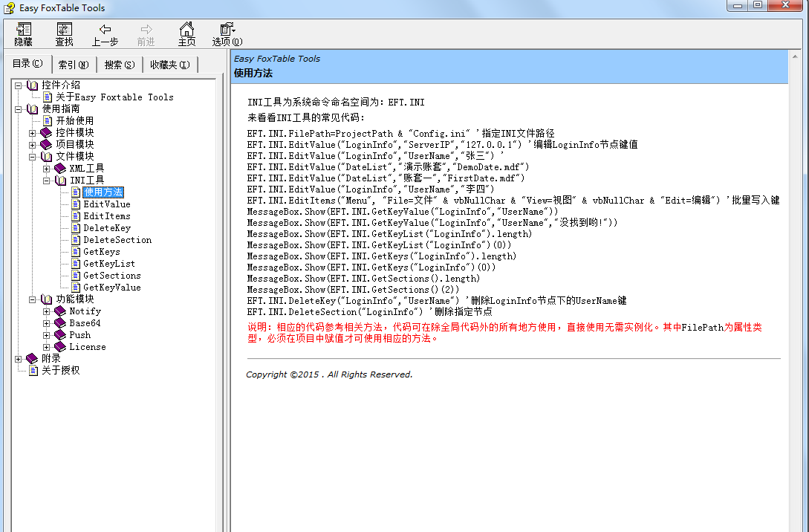
Task: Switch to the 收藏夹(I) tab
Action: point(169,65)
